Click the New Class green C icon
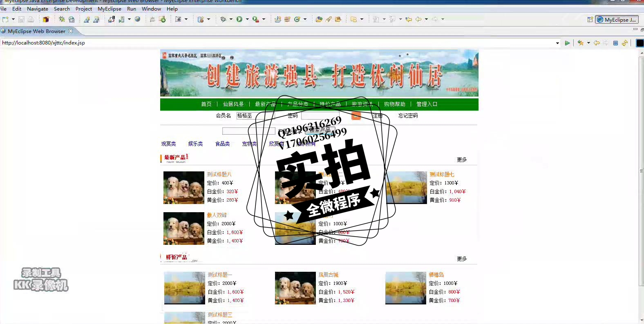The width and height of the screenshot is (644, 324). 297,19
